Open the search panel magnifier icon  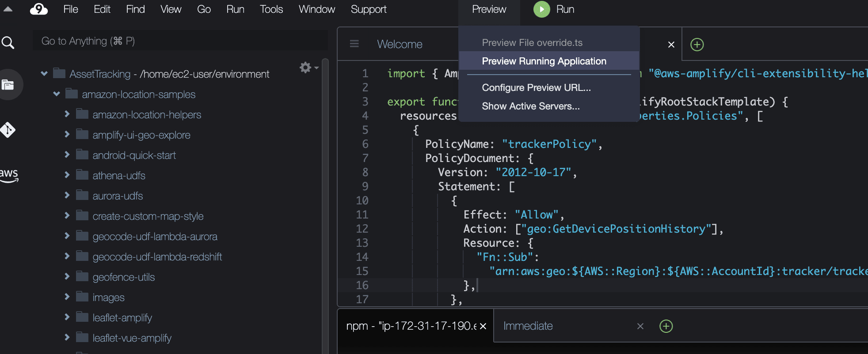click(8, 42)
